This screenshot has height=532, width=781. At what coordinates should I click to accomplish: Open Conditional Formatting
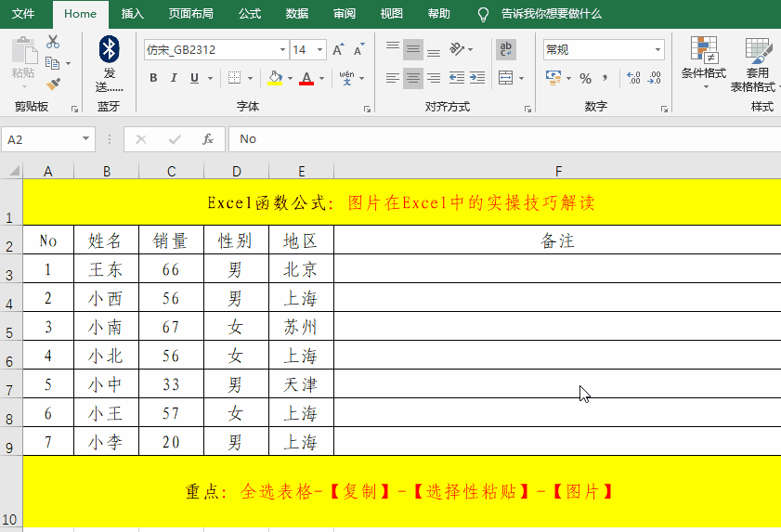[703, 63]
